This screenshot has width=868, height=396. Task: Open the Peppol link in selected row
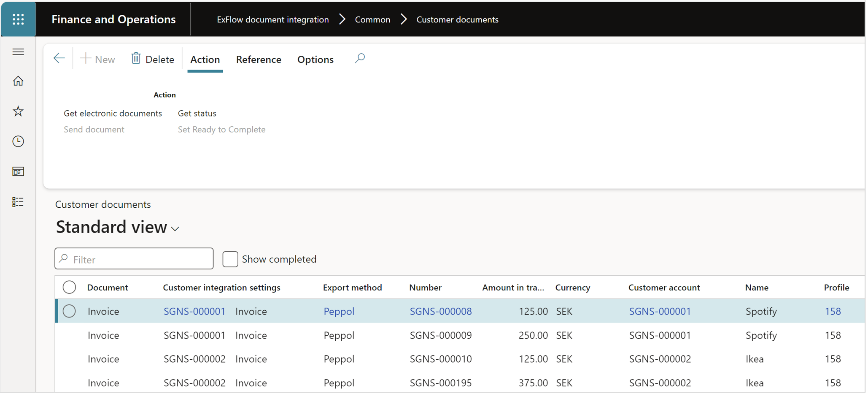[339, 312]
